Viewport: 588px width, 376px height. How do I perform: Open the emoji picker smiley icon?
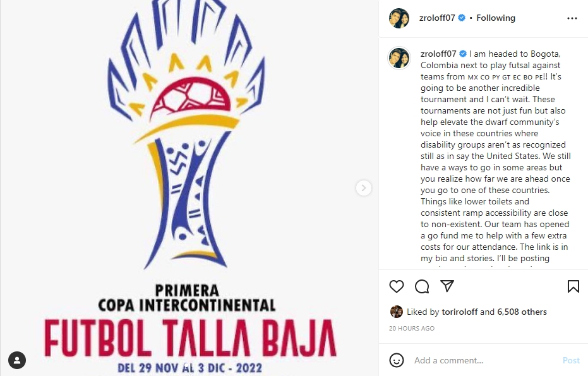coord(397,360)
